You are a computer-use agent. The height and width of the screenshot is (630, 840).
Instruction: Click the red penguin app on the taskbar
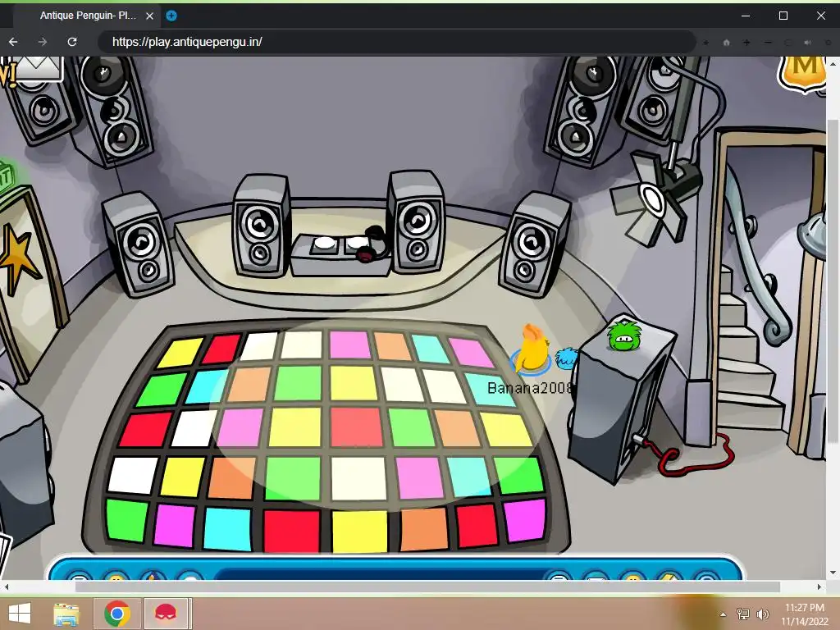pos(166,614)
